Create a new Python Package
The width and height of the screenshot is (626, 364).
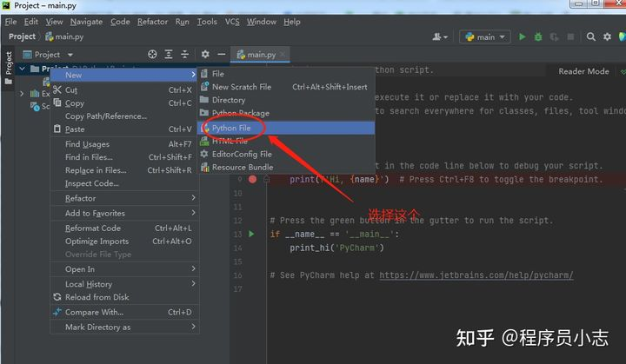point(286,113)
